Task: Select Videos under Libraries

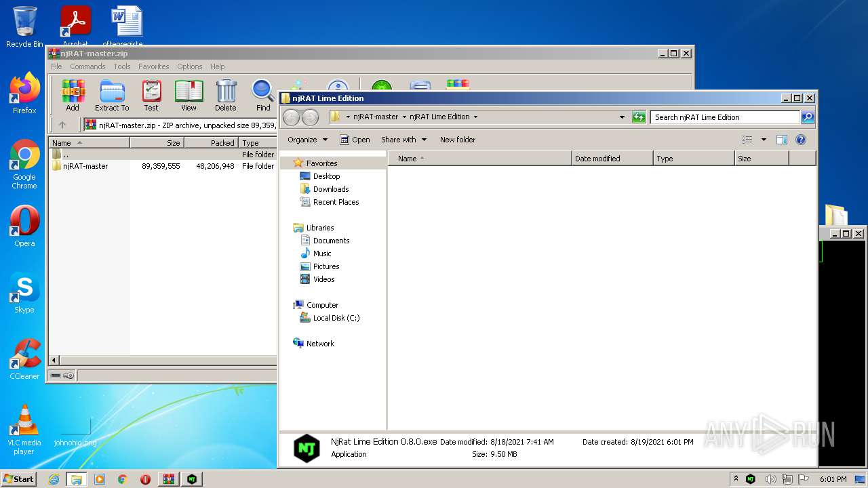Action: [323, 279]
